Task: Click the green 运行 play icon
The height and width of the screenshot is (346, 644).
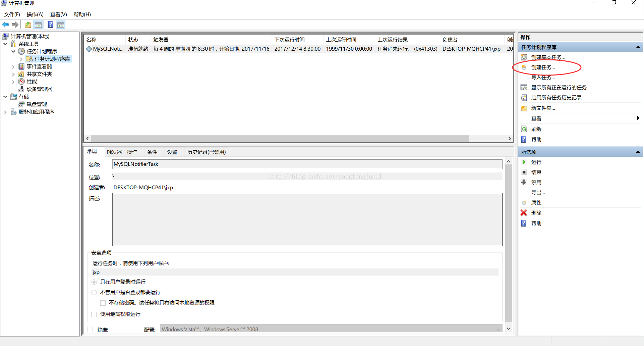Action: 524,162
